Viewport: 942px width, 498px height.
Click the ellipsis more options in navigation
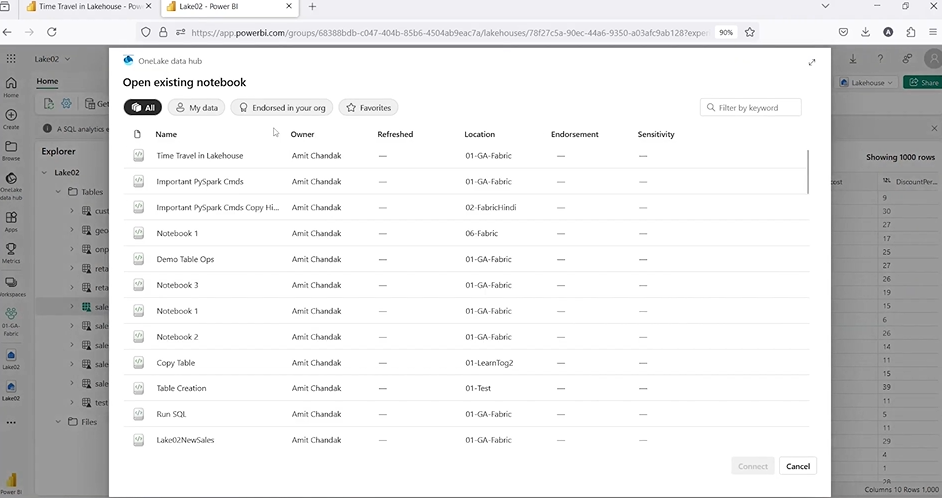pyautogui.click(x=11, y=422)
